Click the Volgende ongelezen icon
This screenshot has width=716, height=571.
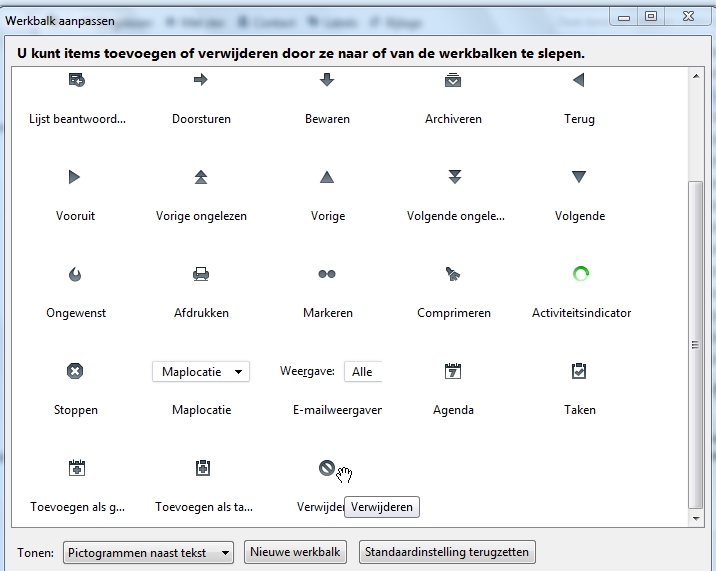pyautogui.click(x=455, y=177)
